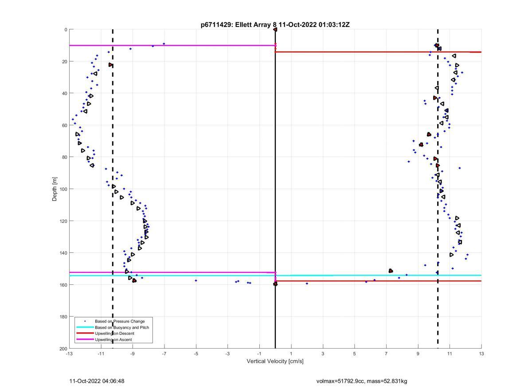The height and width of the screenshot is (392, 532).
Task: Click x-axis tick label '13'
Action: point(481,353)
